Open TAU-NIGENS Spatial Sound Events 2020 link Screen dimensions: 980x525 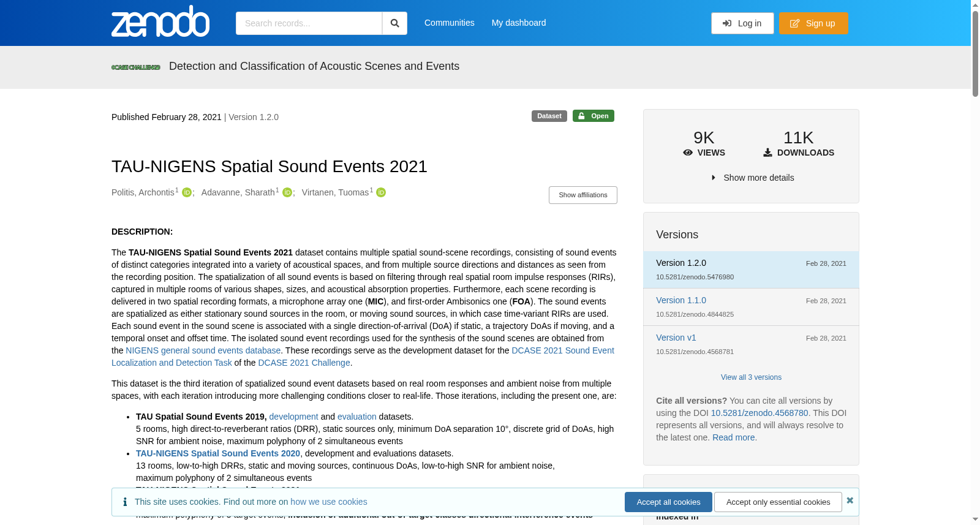218,453
